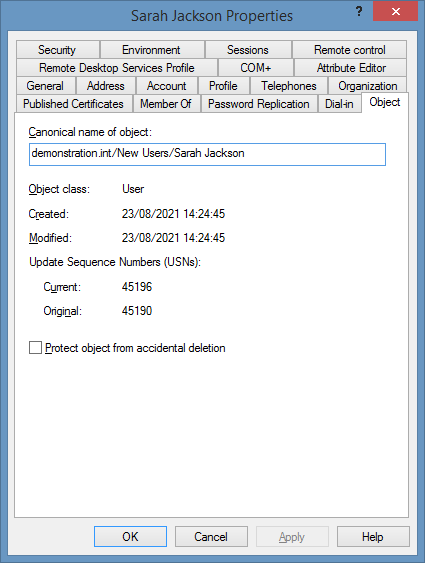Select the General tab
The height and width of the screenshot is (563, 425).
tap(46, 85)
